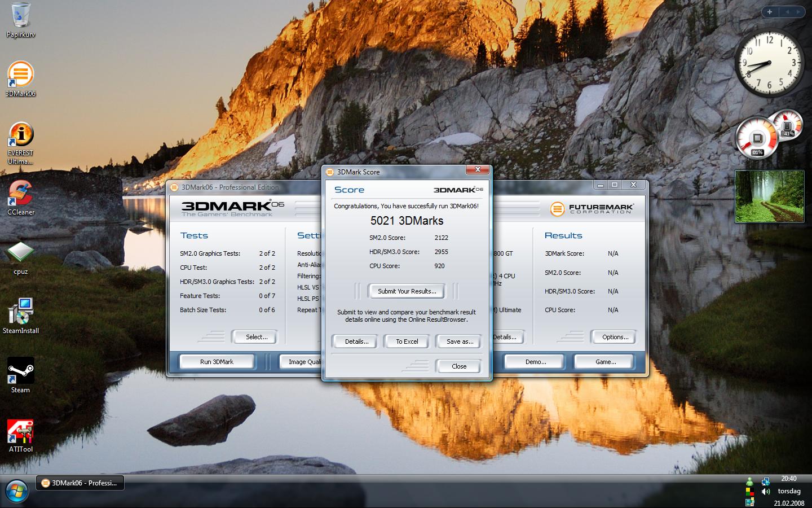Image resolution: width=812 pixels, height=508 pixels.
Task: Click the Demo button in main window
Action: 535,362
